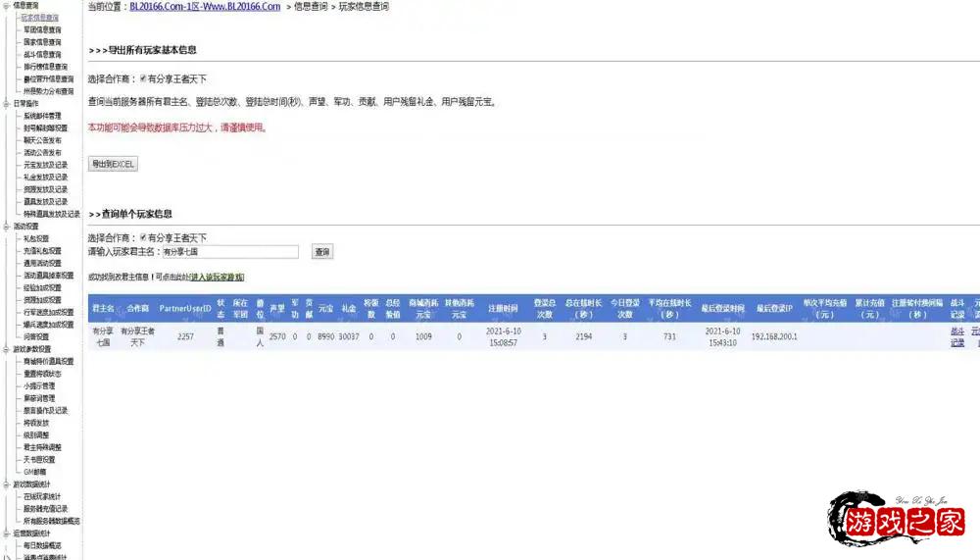The image size is (980, 560).
Task: Select the 元宝 value 8990
Action: pyautogui.click(x=325, y=336)
